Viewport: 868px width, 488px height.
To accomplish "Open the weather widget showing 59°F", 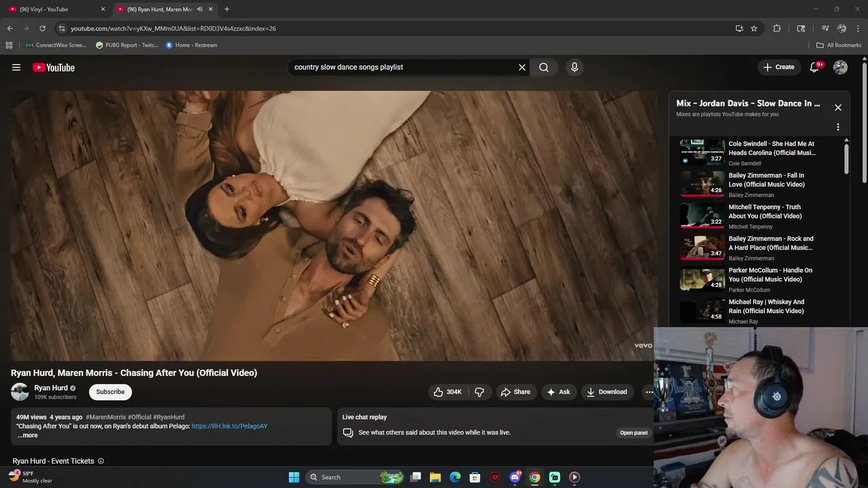I will pyautogui.click(x=30, y=477).
